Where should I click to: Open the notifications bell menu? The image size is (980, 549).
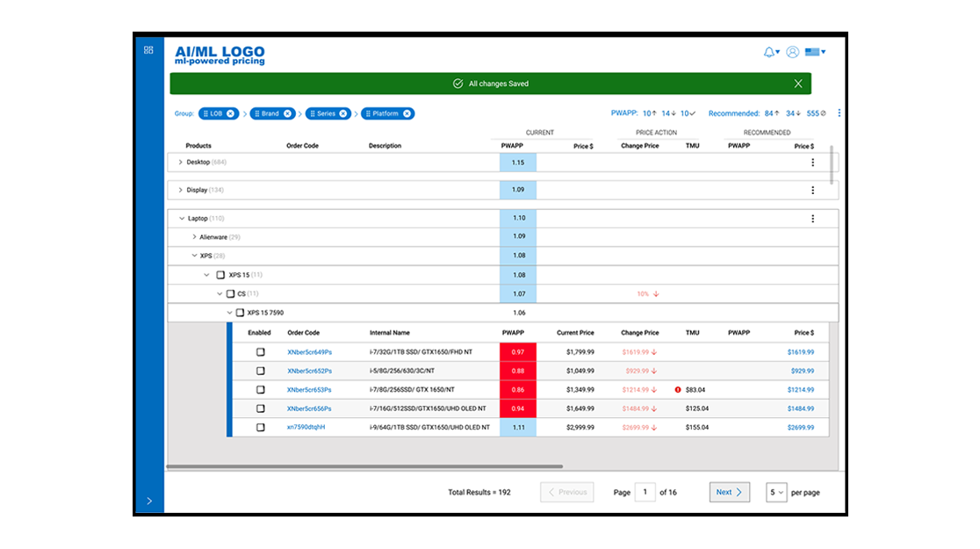[771, 53]
